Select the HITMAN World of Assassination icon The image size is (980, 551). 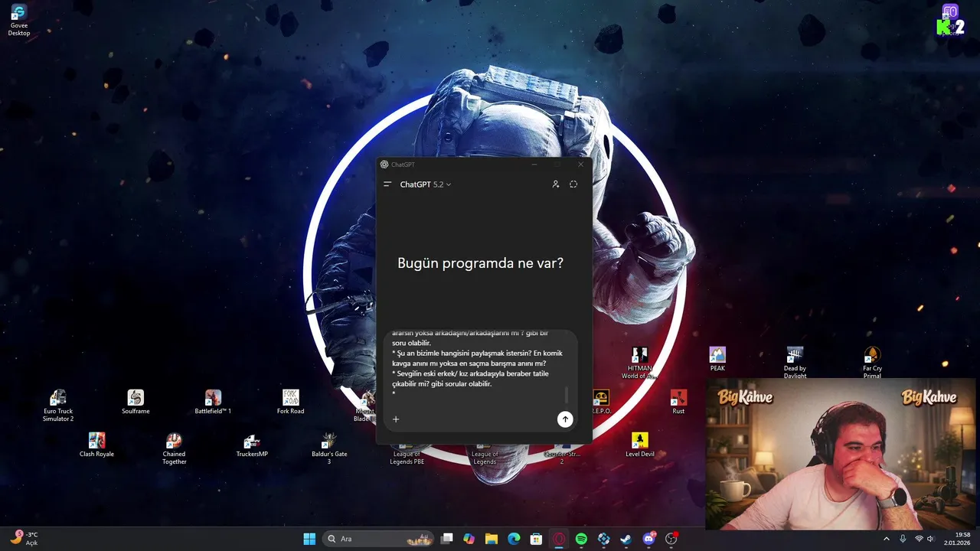pyautogui.click(x=639, y=364)
